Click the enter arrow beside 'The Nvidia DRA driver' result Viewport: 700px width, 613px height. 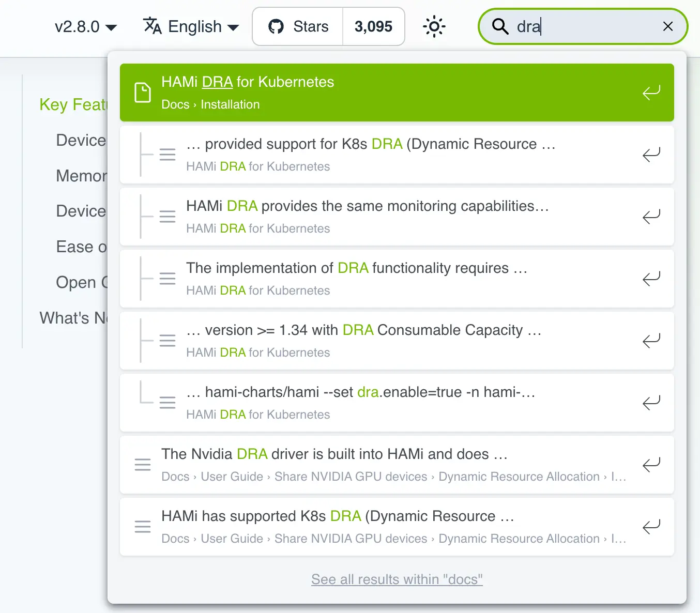tap(651, 465)
